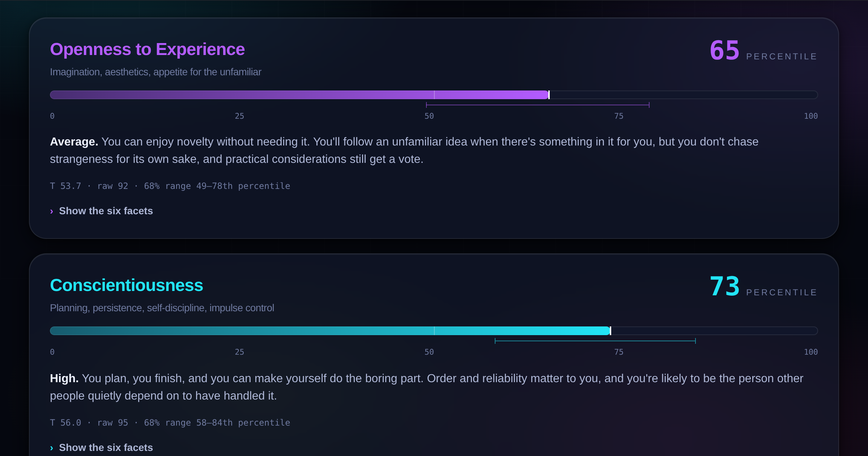Click the purple Openness percentile bar fill
This screenshot has width=868, height=456.
[299, 95]
